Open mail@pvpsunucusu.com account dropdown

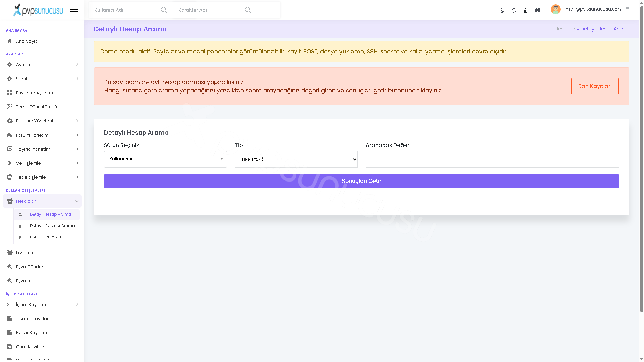[x=597, y=9]
